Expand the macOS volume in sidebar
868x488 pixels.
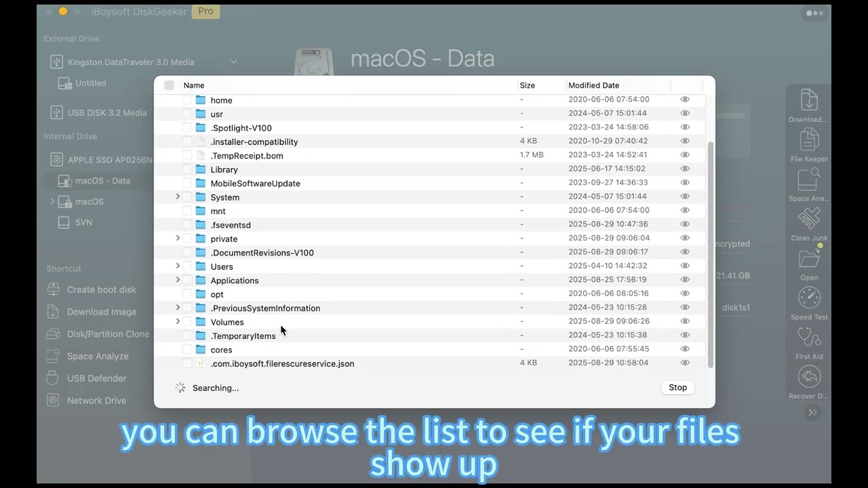pos(52,201)
